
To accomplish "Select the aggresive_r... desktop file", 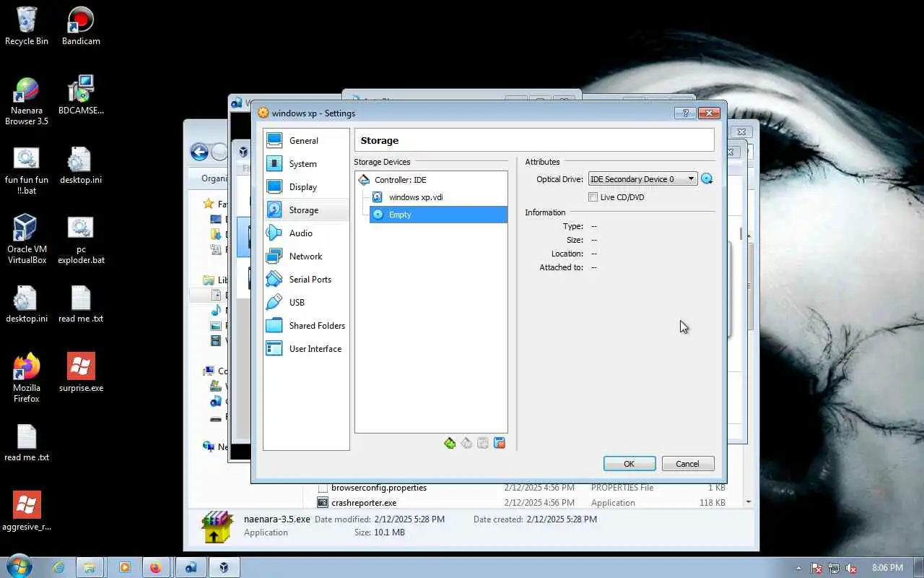I will 27,512.
